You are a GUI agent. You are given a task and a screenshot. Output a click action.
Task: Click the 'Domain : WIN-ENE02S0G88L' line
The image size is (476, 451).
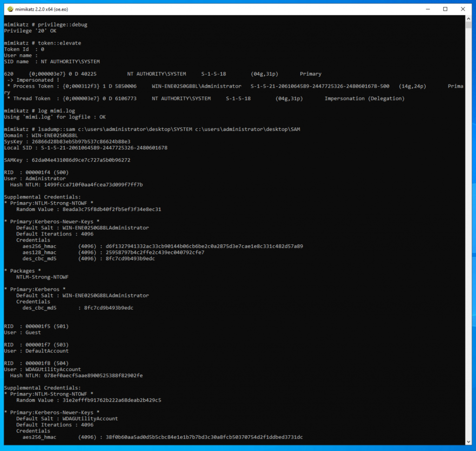pyautogui.click(x=41, y=136)
